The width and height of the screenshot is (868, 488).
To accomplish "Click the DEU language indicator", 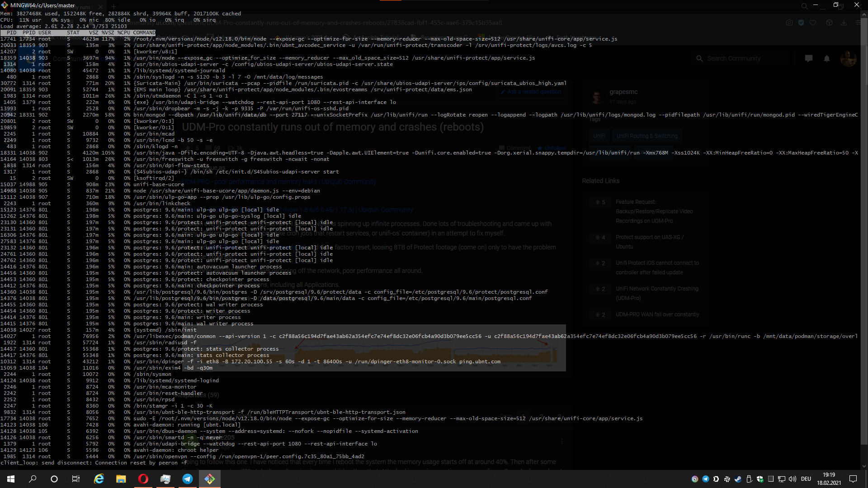I will (806, 479).
